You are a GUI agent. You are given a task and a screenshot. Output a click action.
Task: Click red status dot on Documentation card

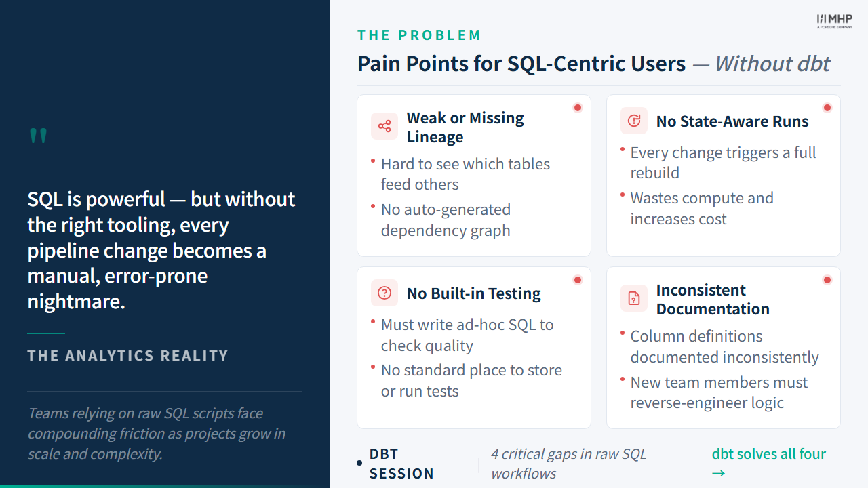827,280
